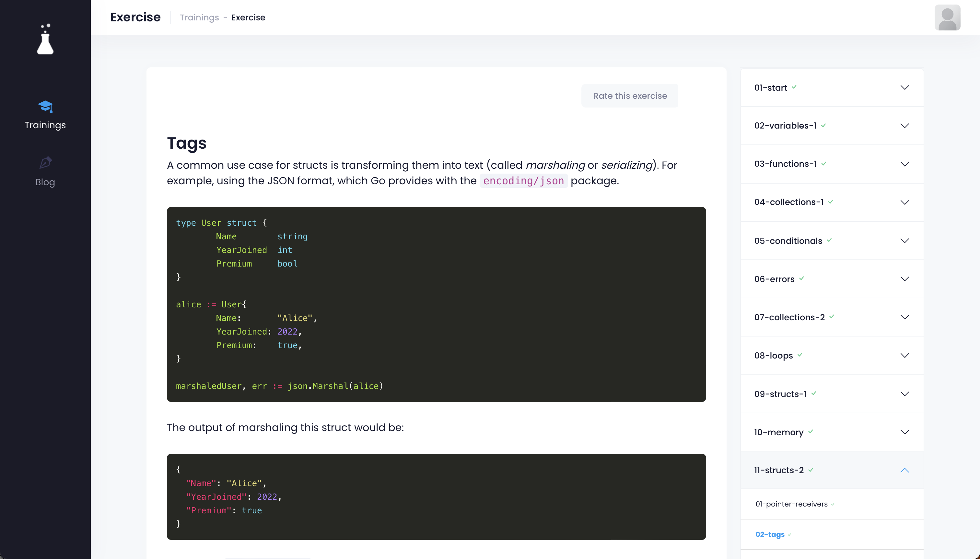The width and height of the screenshot is (980, 559).
Task: Expand the 02-variables-1 section chevron
Action: pos(904,126)
